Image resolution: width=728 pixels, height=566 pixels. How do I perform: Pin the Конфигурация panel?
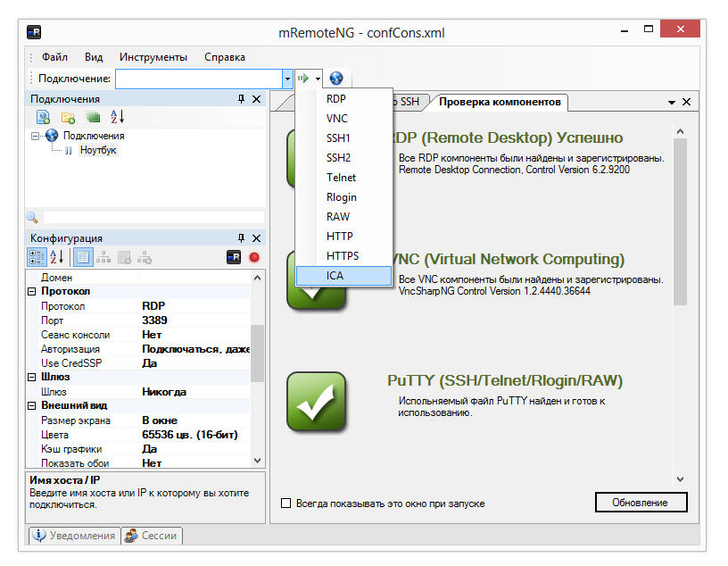tap(241, 238)
